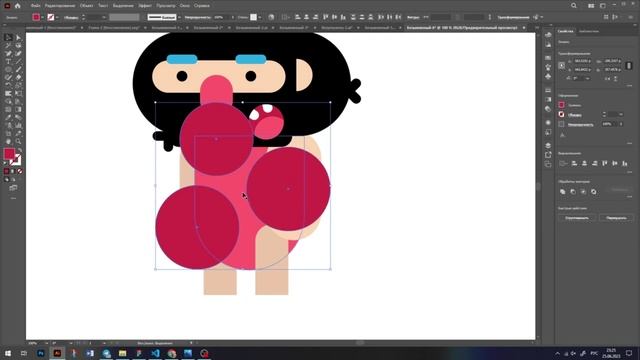This screenshot has width=640, height=360.
Task: Open the graphic style dropdown in control bar
Action: coord(260,17)
